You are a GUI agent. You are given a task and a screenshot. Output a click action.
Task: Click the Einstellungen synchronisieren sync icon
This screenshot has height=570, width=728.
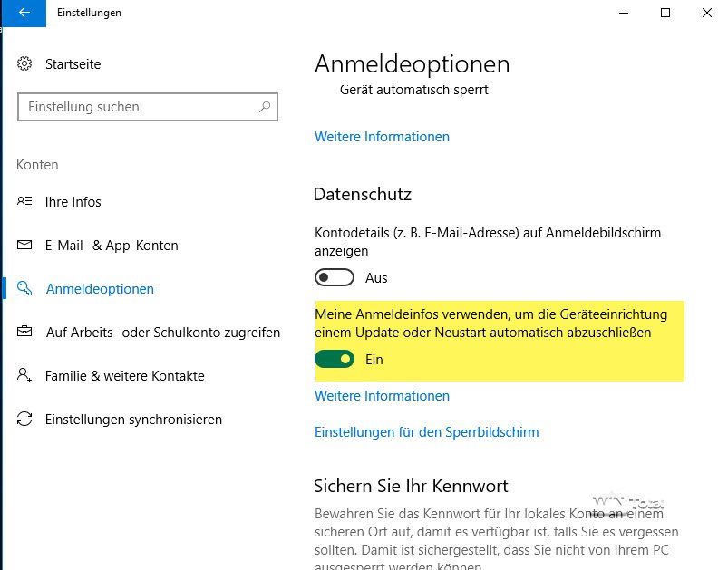tap(25, 420)
